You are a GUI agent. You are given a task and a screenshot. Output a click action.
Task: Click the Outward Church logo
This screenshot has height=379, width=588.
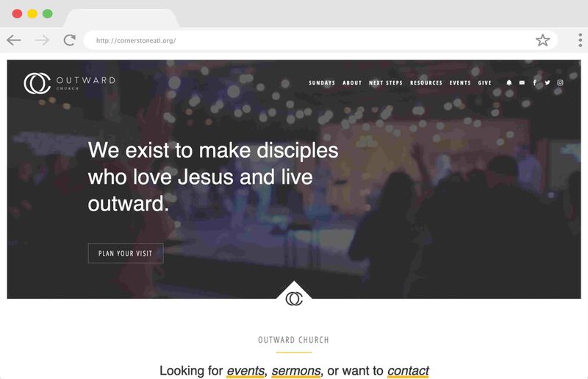point(70,83)
